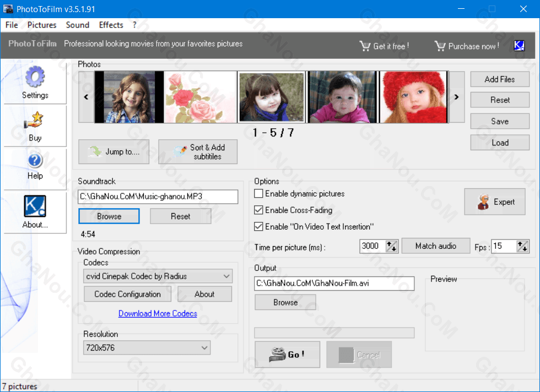The image size is (540, 392).
Task: Click the Fps value field
Action: (x=504, y=246)
